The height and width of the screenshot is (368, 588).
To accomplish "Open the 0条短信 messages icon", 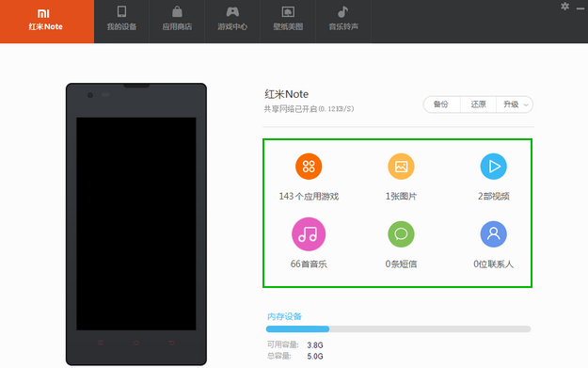I will tap(401, 234).
